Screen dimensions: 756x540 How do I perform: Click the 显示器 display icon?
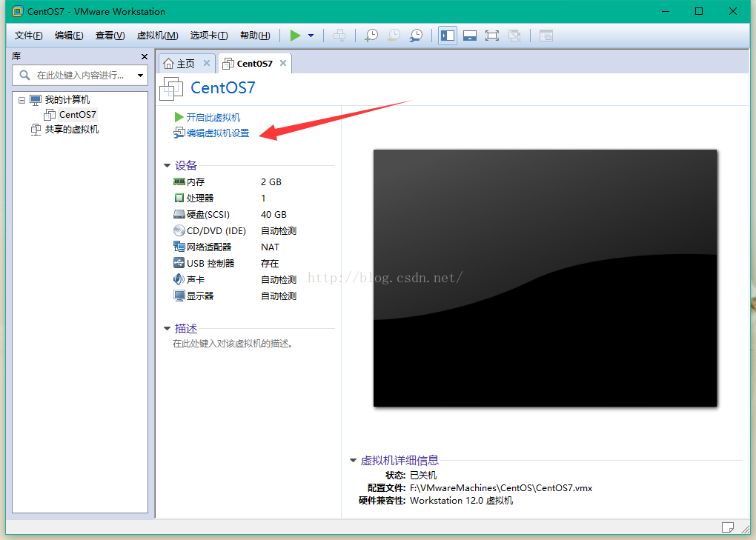point(179,296)
